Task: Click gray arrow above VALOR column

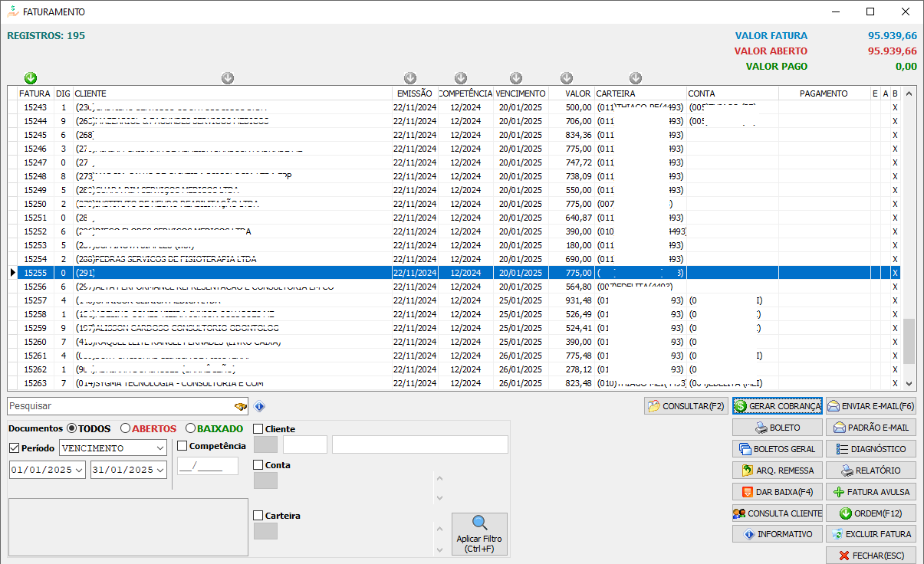Action: tap(567, 78)
